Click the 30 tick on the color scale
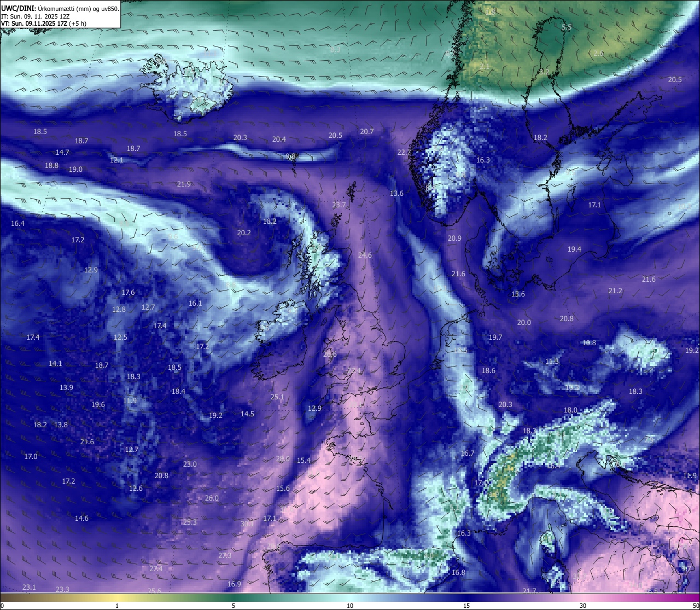The height and width of the screenshot is (610, 700). (x=583, y=606)
